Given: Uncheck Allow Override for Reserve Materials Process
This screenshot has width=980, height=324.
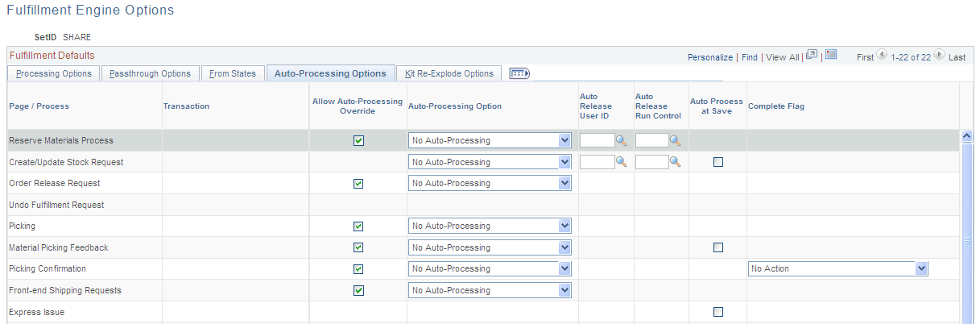Looking at the screenshot, I should click(x=358, y=140).
